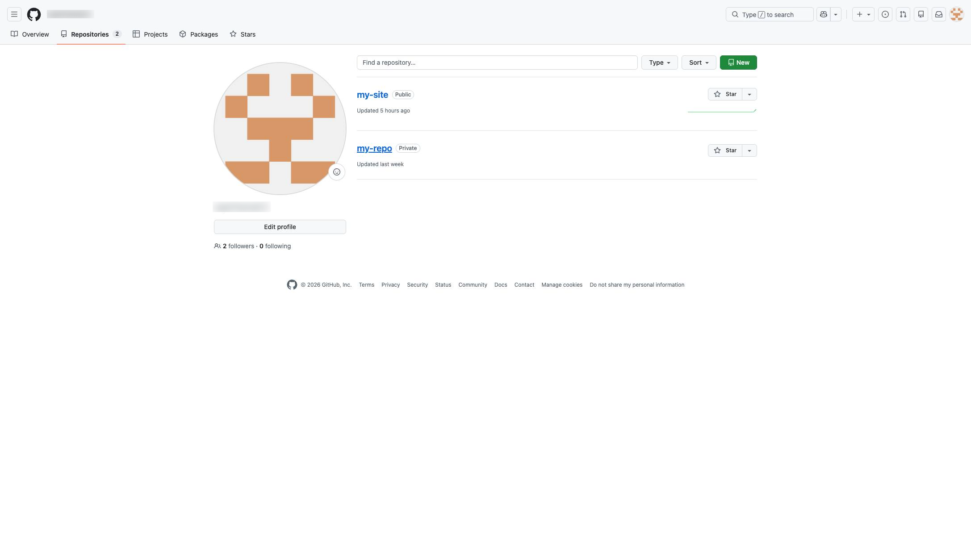Open notifications inbox icon
Screen dimensions: 971x560
(x=939, y=14)
